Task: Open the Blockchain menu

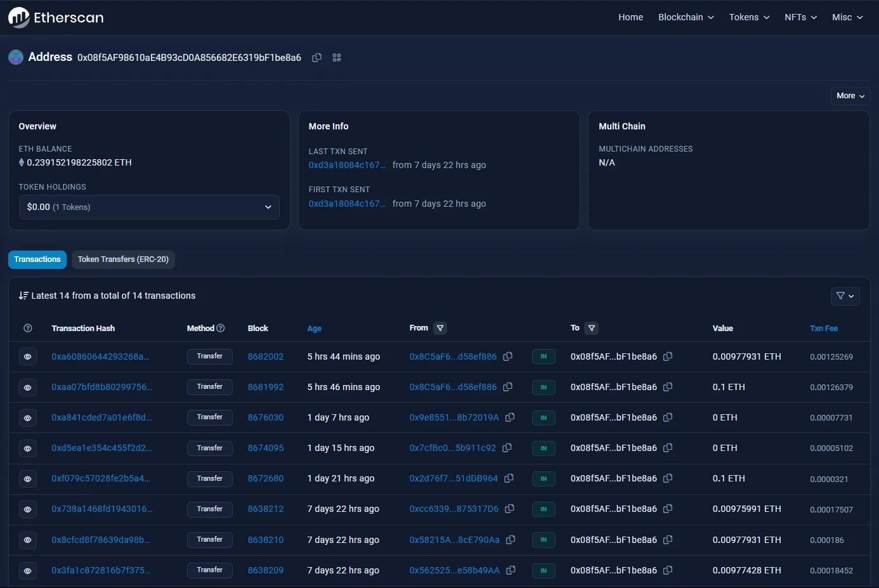Action: 686,17
